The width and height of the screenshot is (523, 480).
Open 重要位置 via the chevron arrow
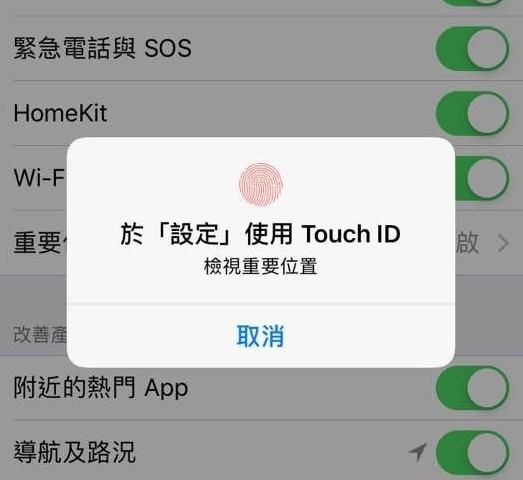point(503,243)
